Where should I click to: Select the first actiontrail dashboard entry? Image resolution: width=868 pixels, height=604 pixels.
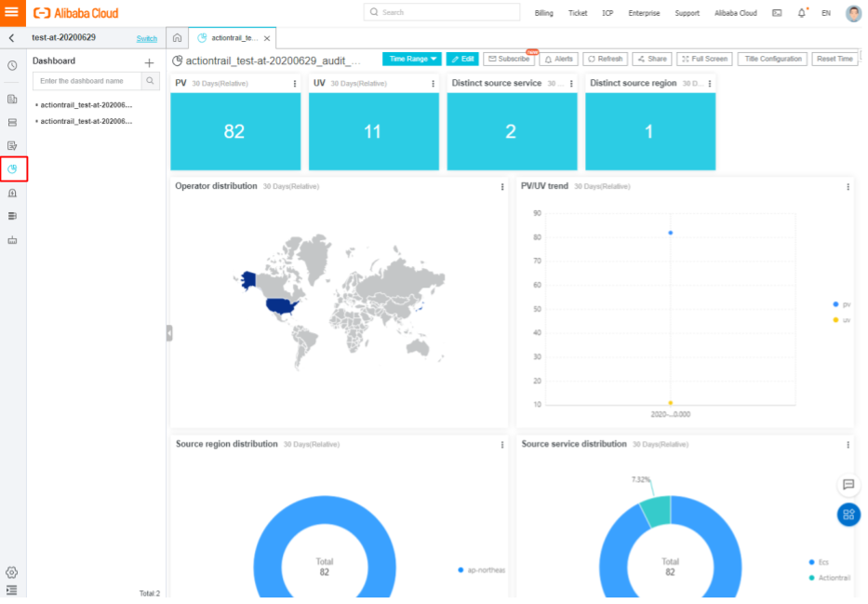pyautogui.click(x=86, y=104)
